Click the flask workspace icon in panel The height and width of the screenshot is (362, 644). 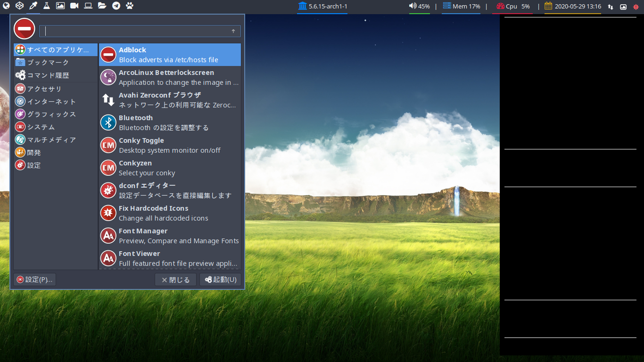47,6
